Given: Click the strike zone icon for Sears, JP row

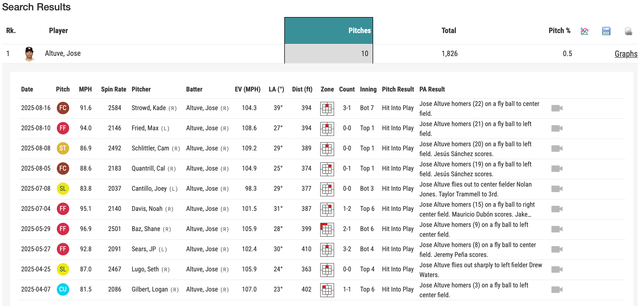Looking at the screenshot, I should click(x=327, y=249).
